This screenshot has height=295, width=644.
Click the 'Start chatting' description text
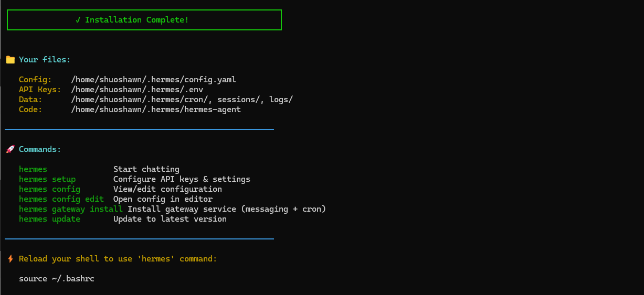146,169
